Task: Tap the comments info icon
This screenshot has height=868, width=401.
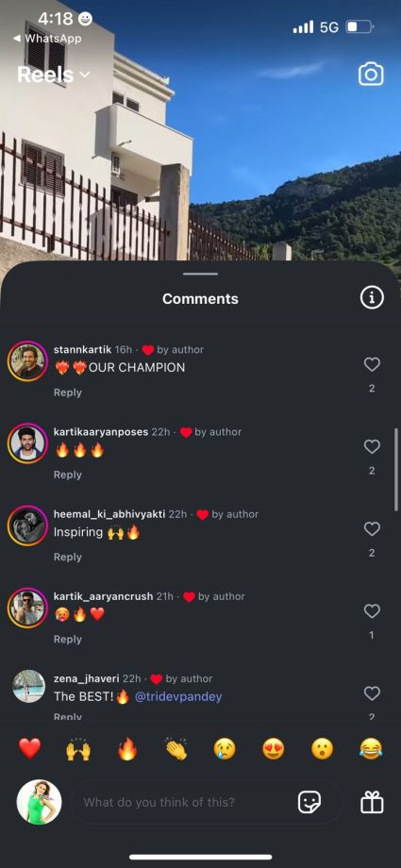Action: click(x=372, y=298)
